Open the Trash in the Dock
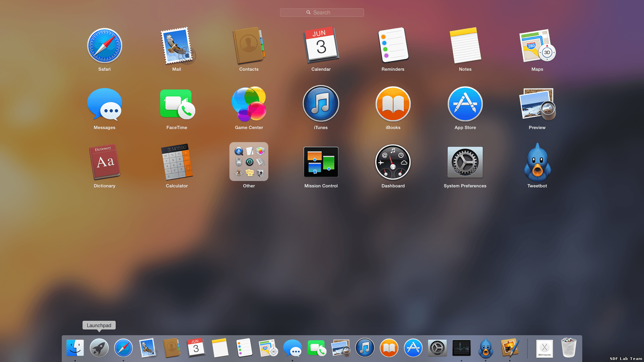The image size is (644, 362). (x=569, y=348)
